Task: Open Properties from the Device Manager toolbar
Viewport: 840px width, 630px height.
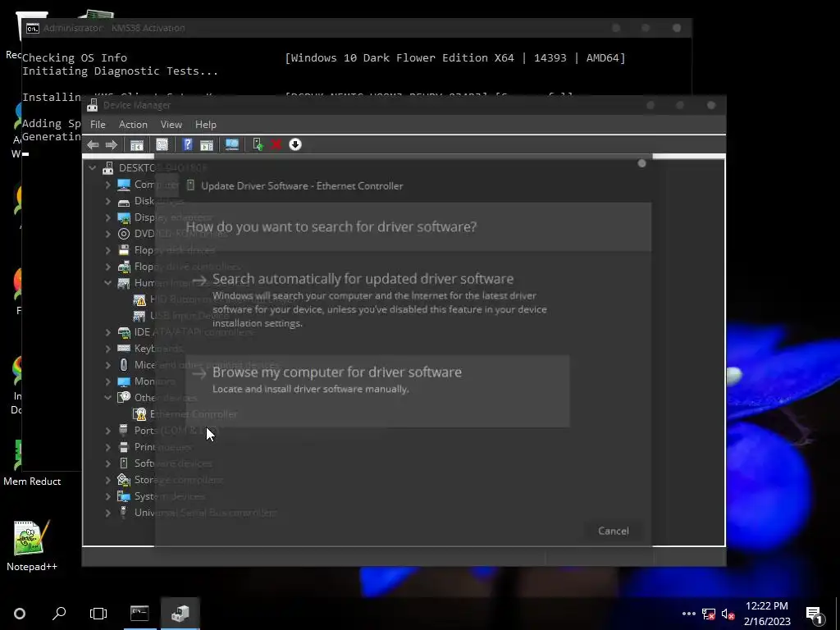Action: (162, 144)
